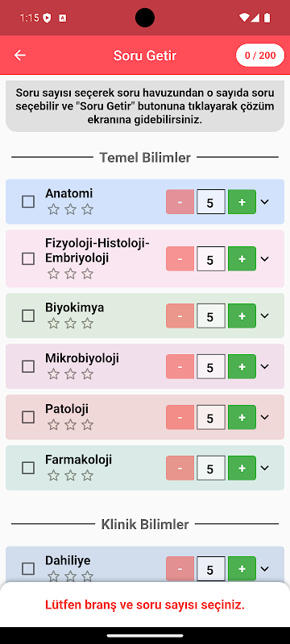Tap the first star under Anatomi
This screenshot has width=290, height=644.
pyautogui.click(x=53, y=209)
